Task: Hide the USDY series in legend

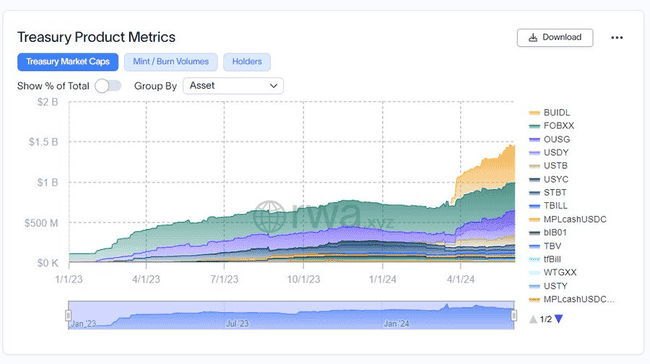Action: coord(555,153)
